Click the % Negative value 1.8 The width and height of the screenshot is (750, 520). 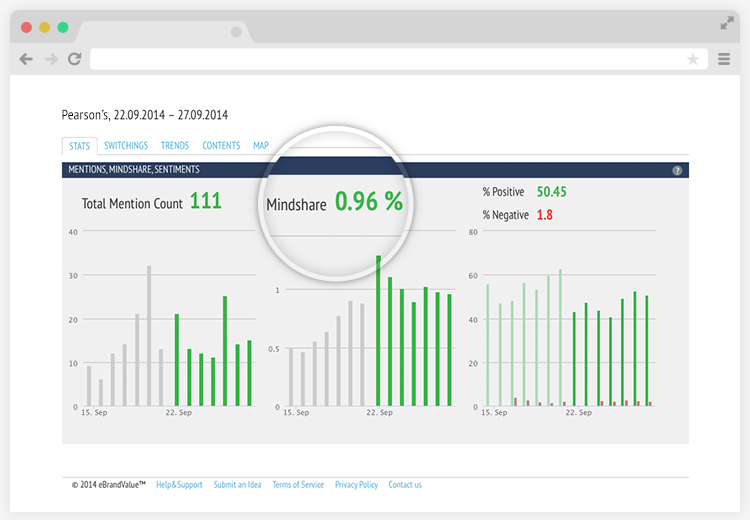tap(544, 215)
